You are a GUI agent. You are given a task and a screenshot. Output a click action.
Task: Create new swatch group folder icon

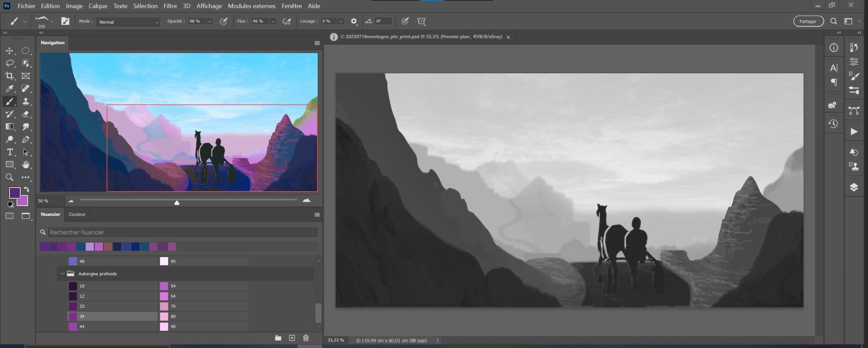point(278,338)
